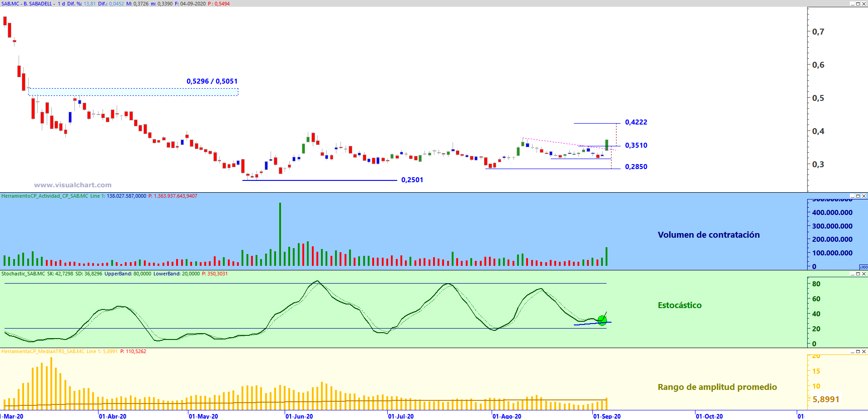Click the UpperBand: 80,0000 stochastic parameter

coord(128,274)
